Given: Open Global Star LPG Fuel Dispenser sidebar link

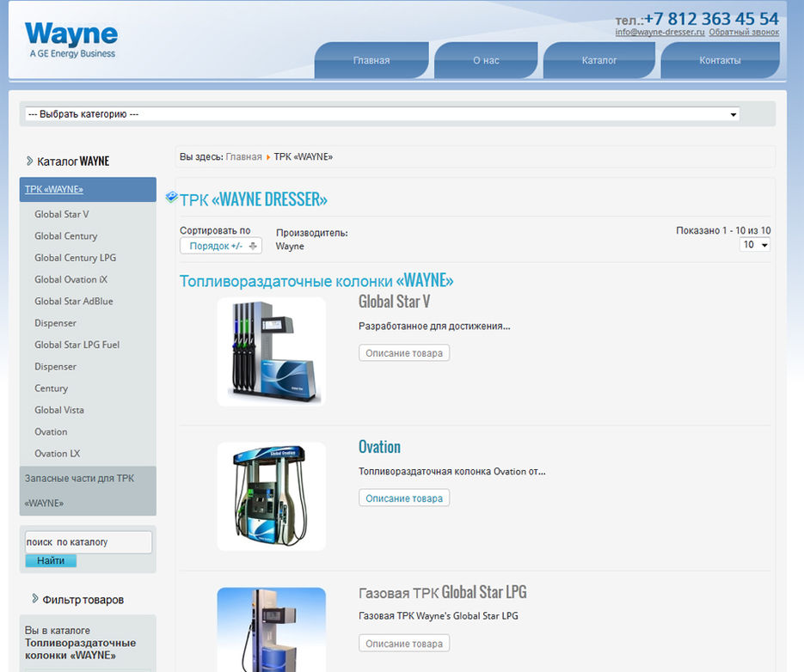Looking at the screenshot, I should click(x=77, y=355).
